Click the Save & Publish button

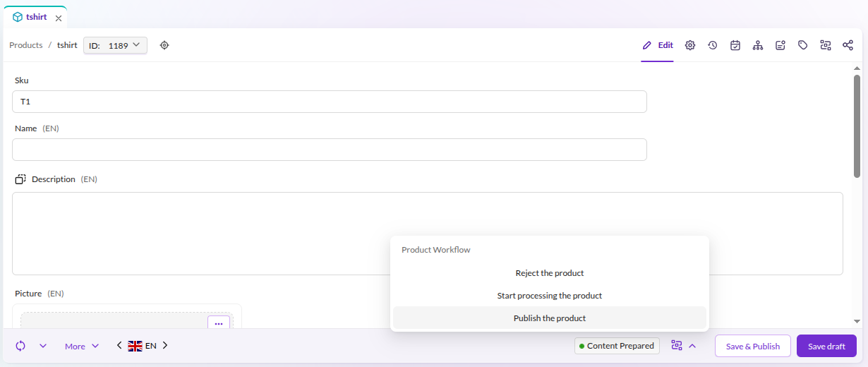tap(753, 346)
